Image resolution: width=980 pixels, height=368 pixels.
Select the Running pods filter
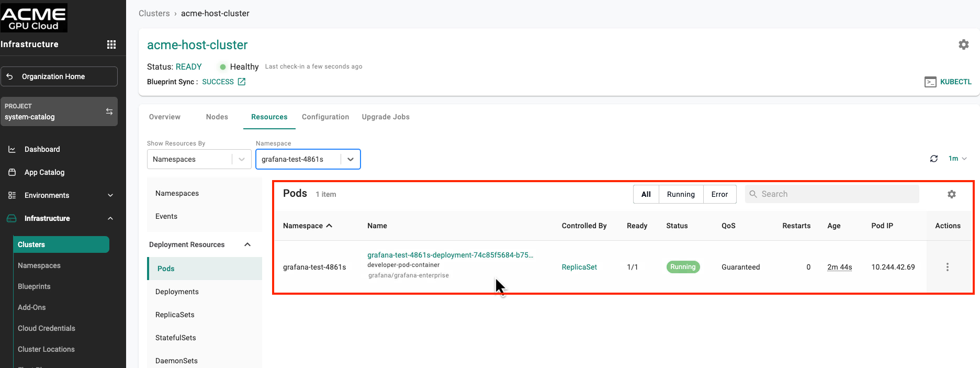681,194
